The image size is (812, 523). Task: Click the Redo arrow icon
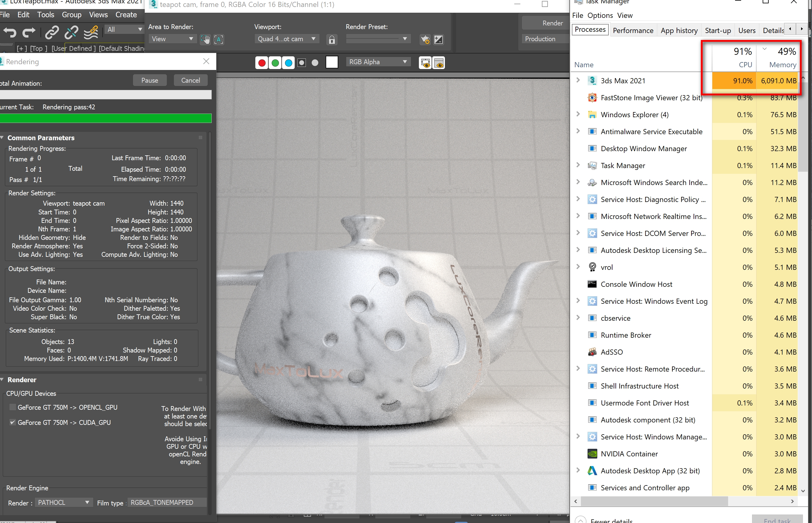click(x=29, y=33)
